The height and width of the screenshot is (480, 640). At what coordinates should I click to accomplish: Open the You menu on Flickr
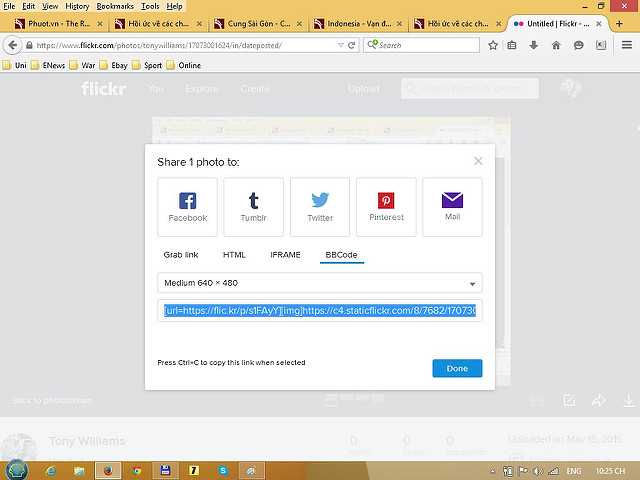click(x=156, y=89)
